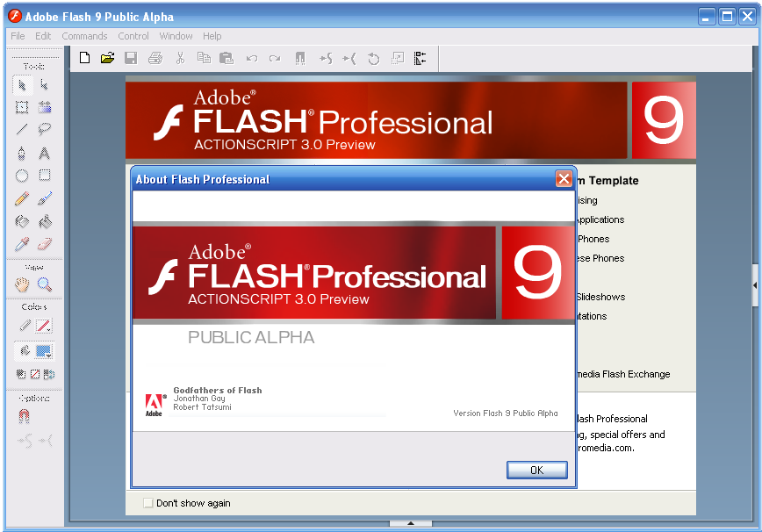Select the Gradient Transform tool

[44, 107]
